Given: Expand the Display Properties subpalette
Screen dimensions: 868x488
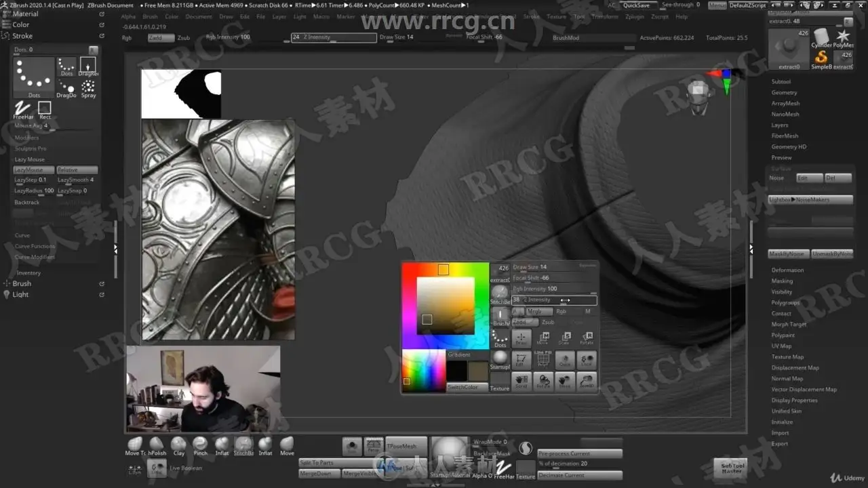Looking at the screenshot, I should tap(794, 400).
